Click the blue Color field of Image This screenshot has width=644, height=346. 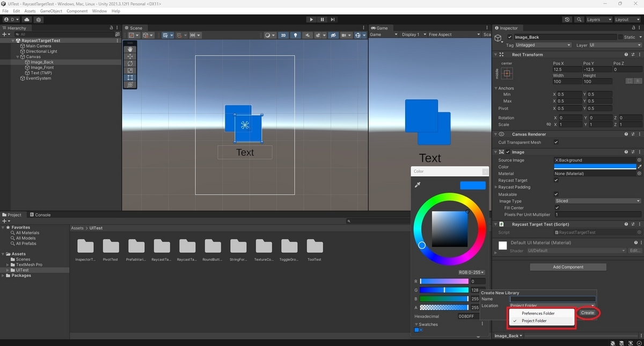595,167
